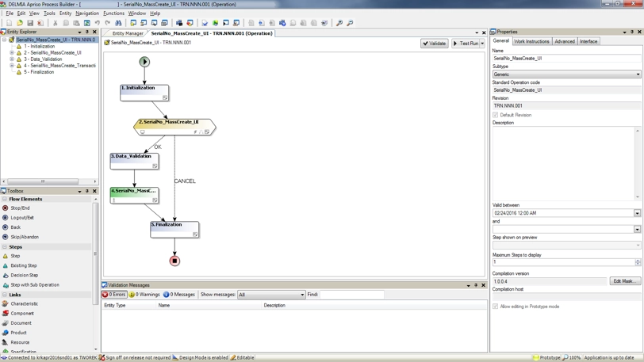Click the red end node in diagram

pos(174,261)
